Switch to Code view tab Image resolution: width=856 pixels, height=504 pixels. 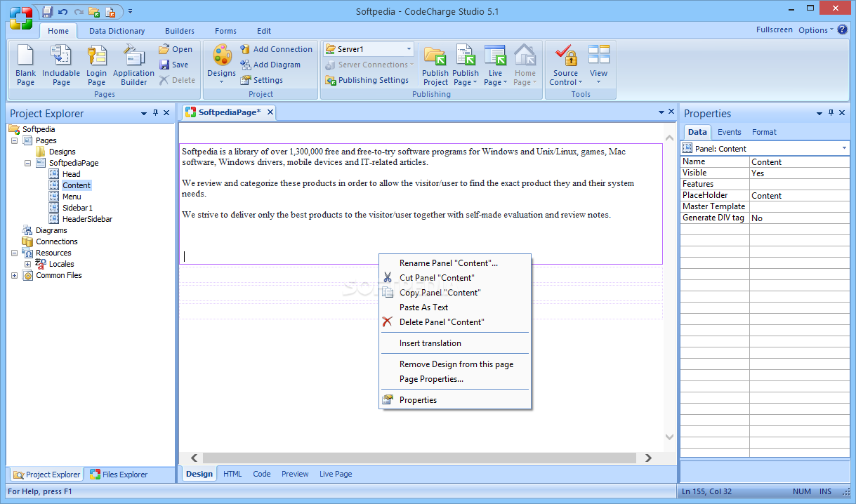(x=262, y=474)
